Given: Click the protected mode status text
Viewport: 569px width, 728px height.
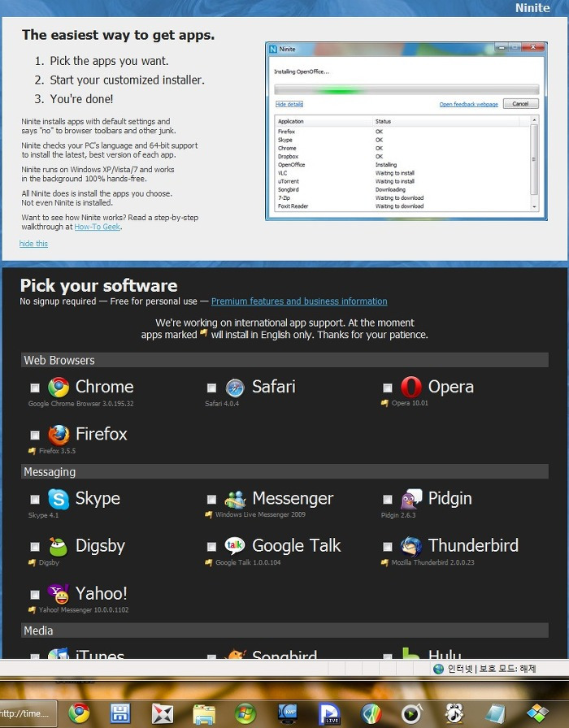Looking at the screenshot, I should tap(507, 669).
